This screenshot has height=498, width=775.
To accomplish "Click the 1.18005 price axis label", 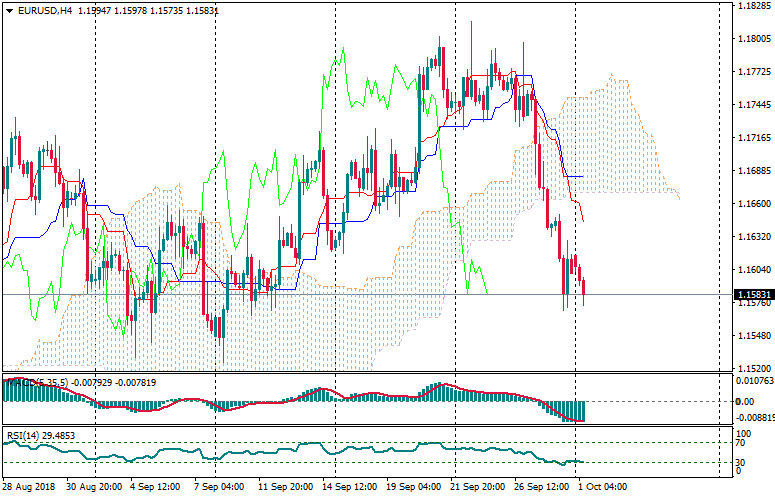I will [x=752, y=39].
